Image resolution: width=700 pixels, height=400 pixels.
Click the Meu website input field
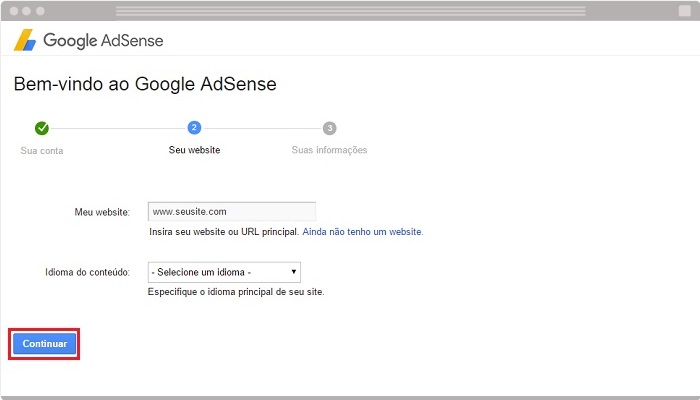pos(232,212)
